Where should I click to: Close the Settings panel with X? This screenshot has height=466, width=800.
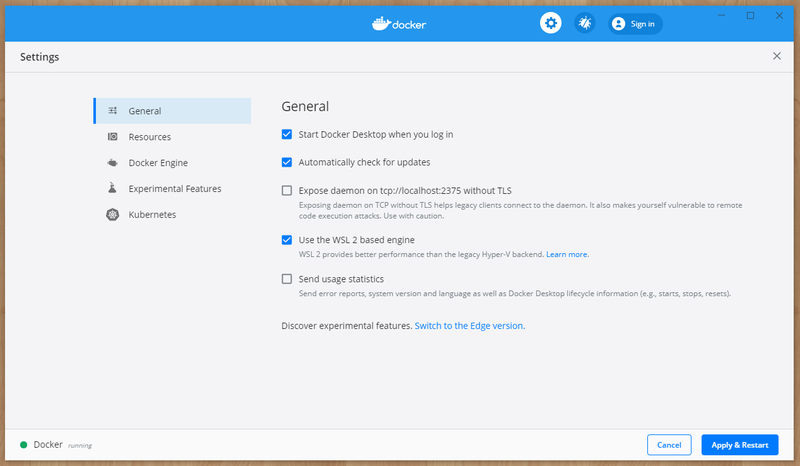click(777, 56)
